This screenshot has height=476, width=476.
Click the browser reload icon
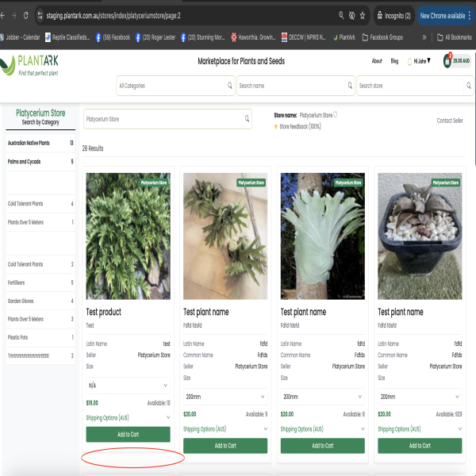point(26,15)
